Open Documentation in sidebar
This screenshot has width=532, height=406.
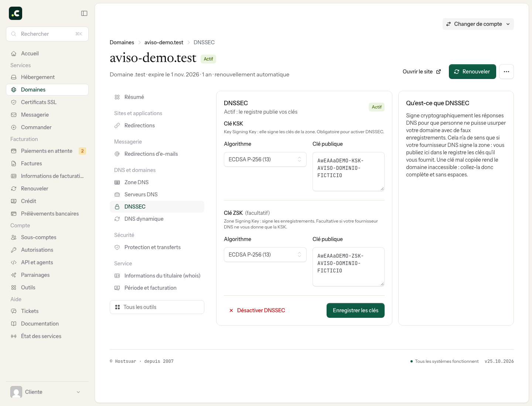[x=47, y=324]
